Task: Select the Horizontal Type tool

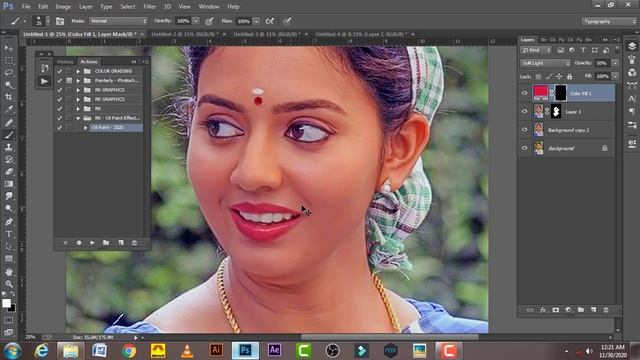Action: click(9, 234)
